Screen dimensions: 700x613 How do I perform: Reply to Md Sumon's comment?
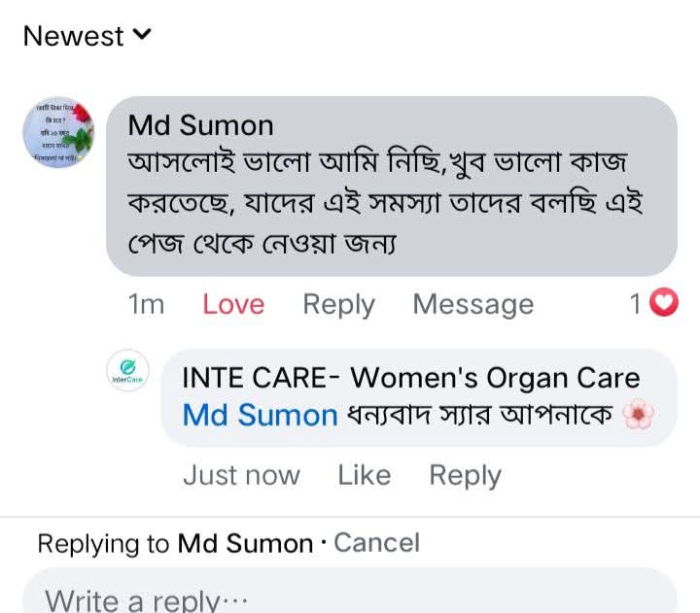click(338, 304)
